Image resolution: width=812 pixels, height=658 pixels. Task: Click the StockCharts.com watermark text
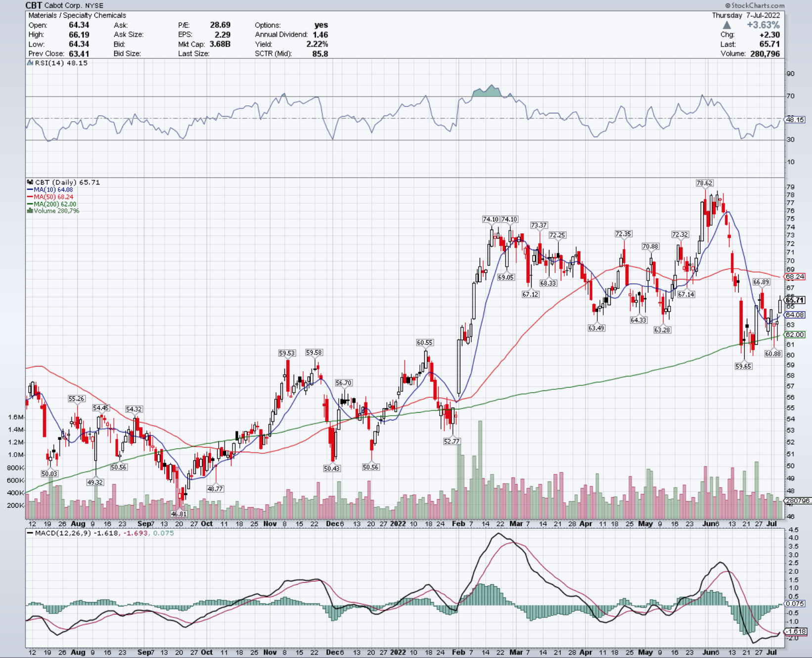pos(755,5)
